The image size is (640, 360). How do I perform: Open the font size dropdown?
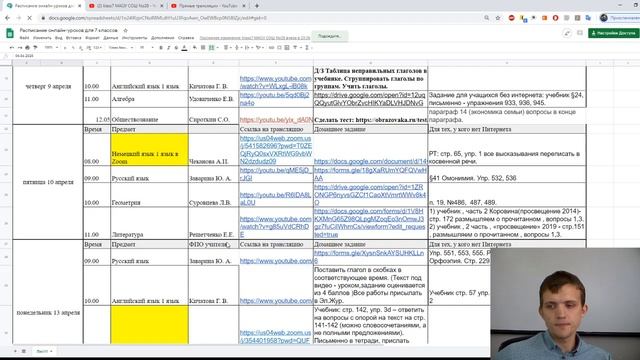coord(147,48)
